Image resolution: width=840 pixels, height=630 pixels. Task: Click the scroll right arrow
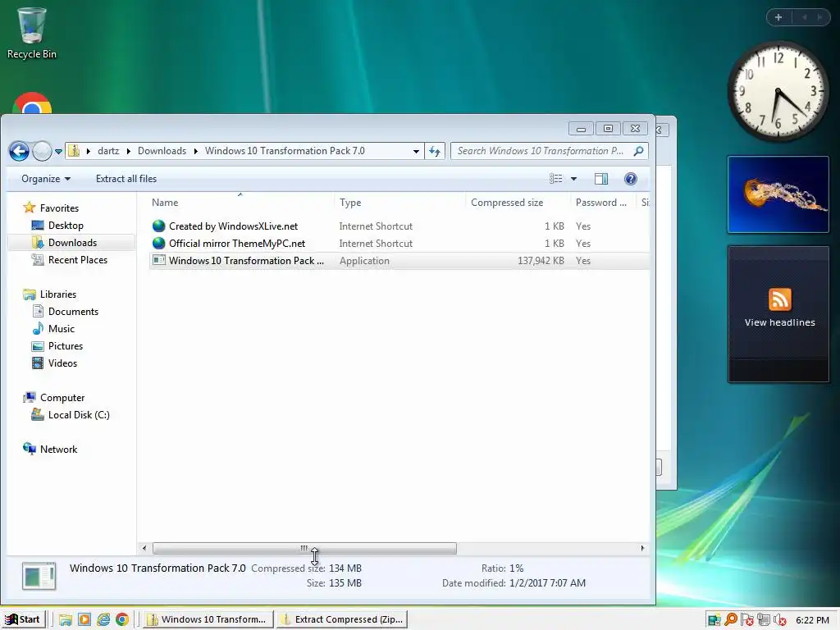coord(642,548)
